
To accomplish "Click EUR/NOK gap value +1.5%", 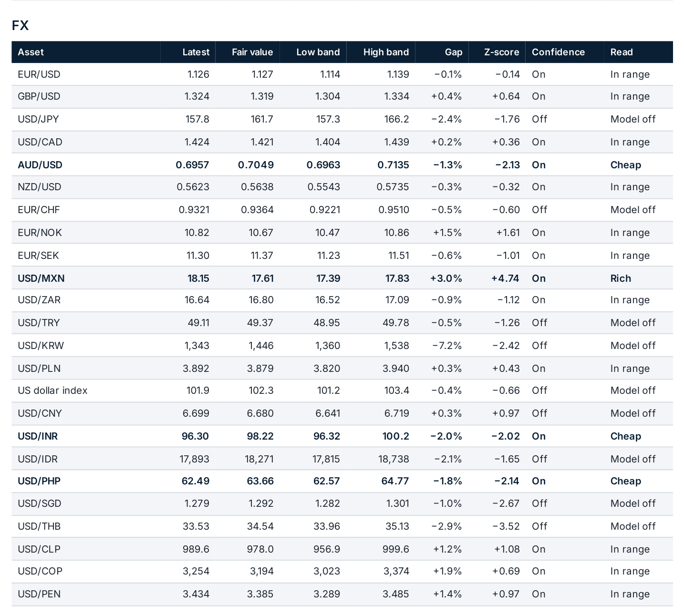I will 447,233.
